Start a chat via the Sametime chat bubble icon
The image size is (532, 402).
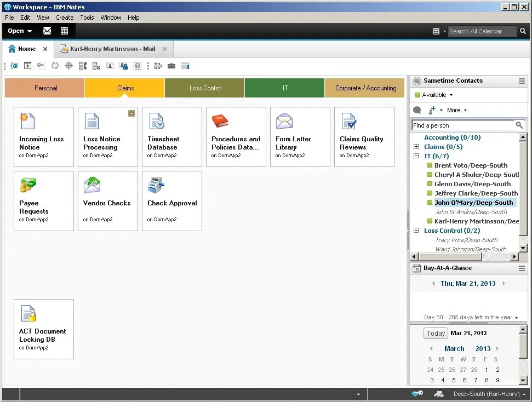point(417,110)
